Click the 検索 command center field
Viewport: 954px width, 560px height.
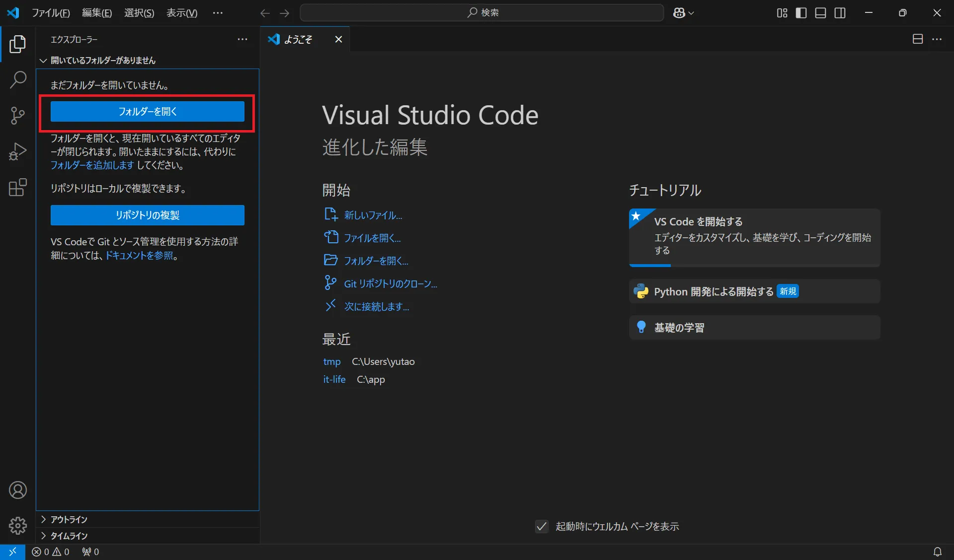click(x=482, y=13)
